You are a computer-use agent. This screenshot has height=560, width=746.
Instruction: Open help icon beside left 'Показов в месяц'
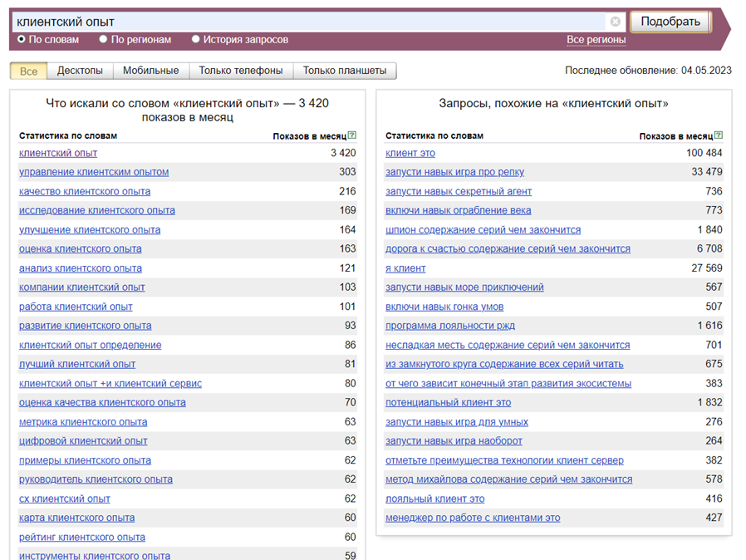pos(352,135)
